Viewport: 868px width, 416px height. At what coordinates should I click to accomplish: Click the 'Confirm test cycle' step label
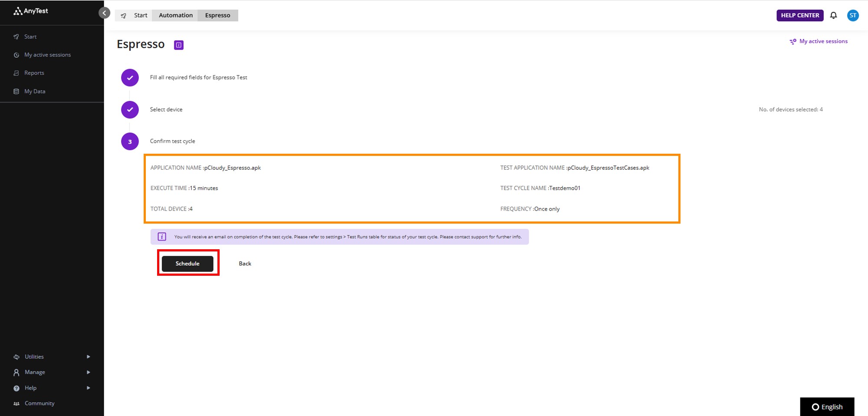click(172, 141)
